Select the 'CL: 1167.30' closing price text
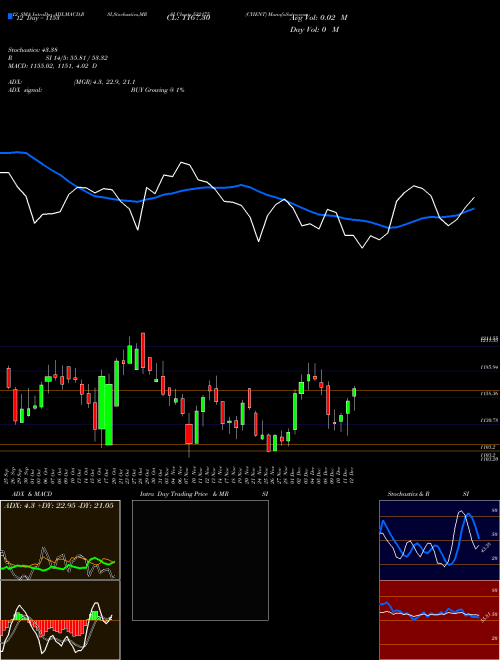The image size is (500, 660). [188, 18]
